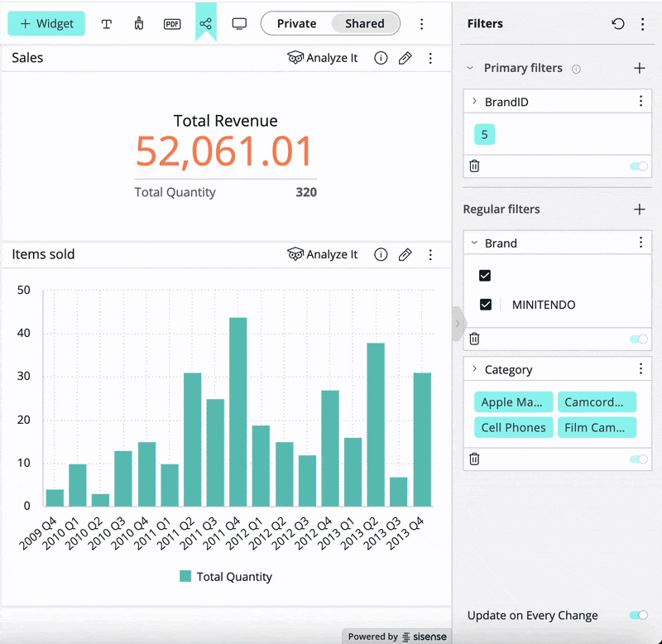Edit the Sales widget with pencil icon

click(405, 58)
